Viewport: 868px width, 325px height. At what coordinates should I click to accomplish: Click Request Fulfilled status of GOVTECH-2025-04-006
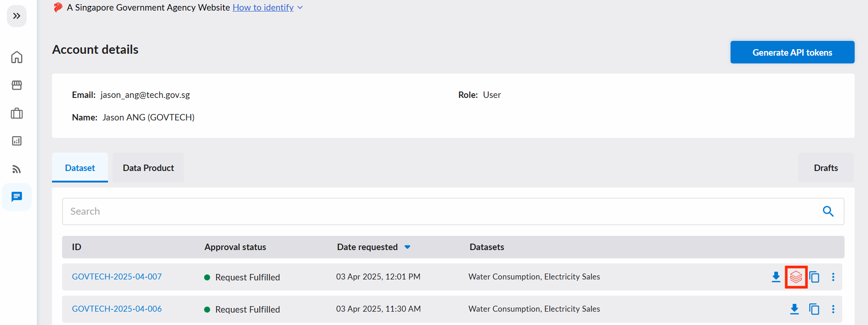(x=242, y=309)
